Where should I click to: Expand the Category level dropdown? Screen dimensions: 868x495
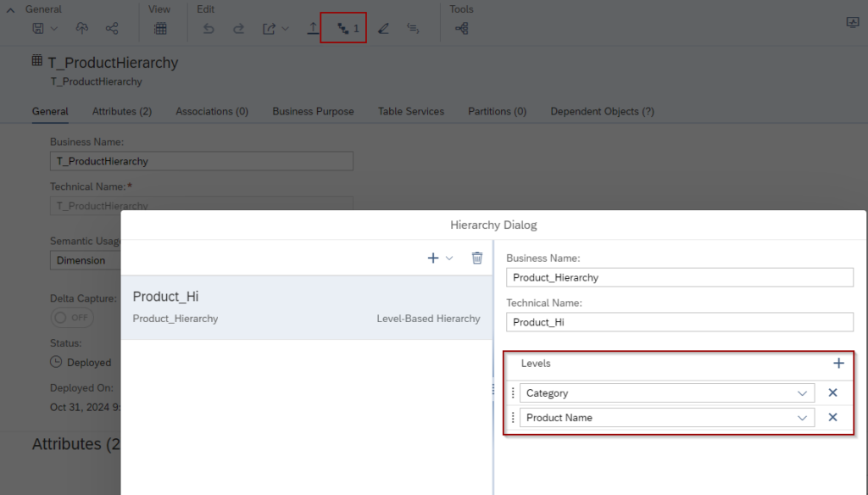tap(802, 393)
